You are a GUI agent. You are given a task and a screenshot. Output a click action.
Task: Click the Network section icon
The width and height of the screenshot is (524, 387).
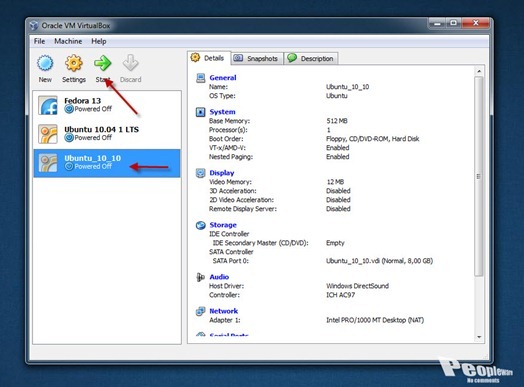pos(201,311)
